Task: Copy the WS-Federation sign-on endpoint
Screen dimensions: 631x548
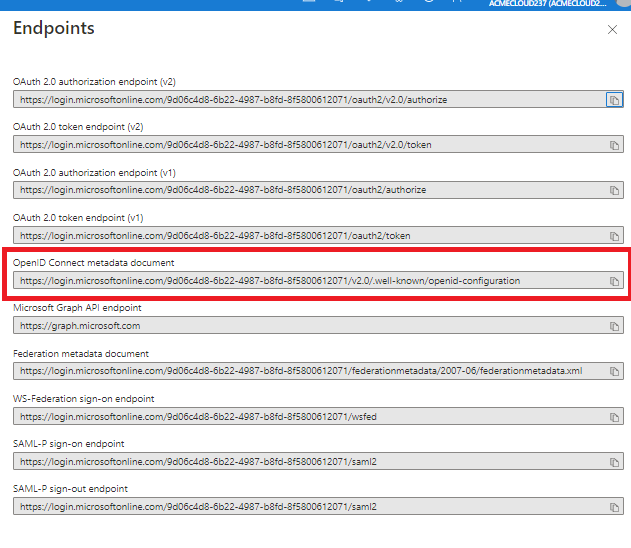Action: (614, 416)
